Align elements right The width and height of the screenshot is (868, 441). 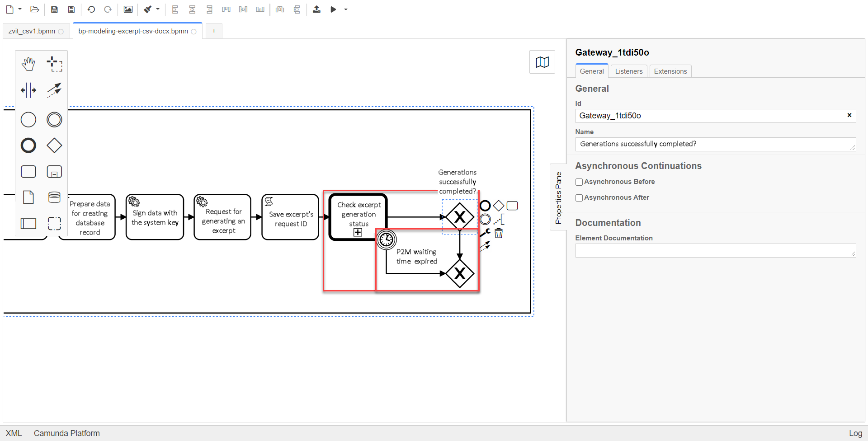[209, 9]
